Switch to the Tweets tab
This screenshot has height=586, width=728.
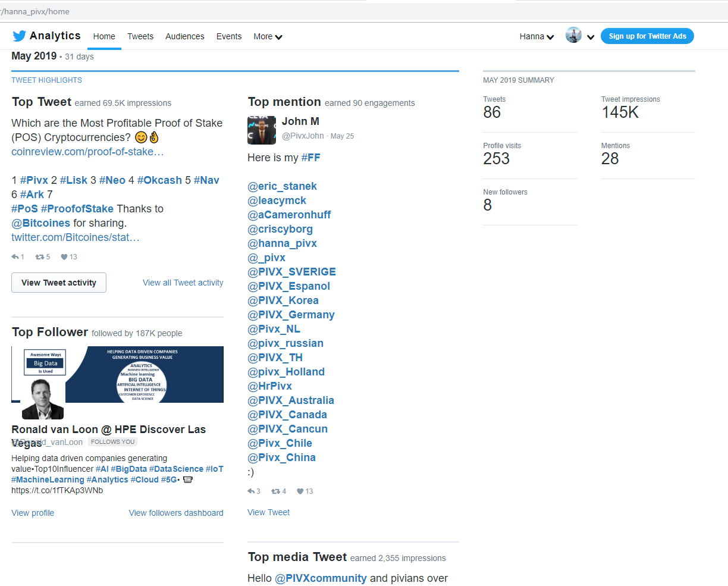140,36
